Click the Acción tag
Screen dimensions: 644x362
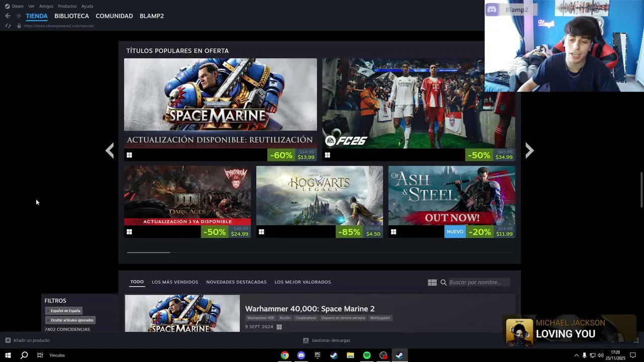[x=285, y=318]
